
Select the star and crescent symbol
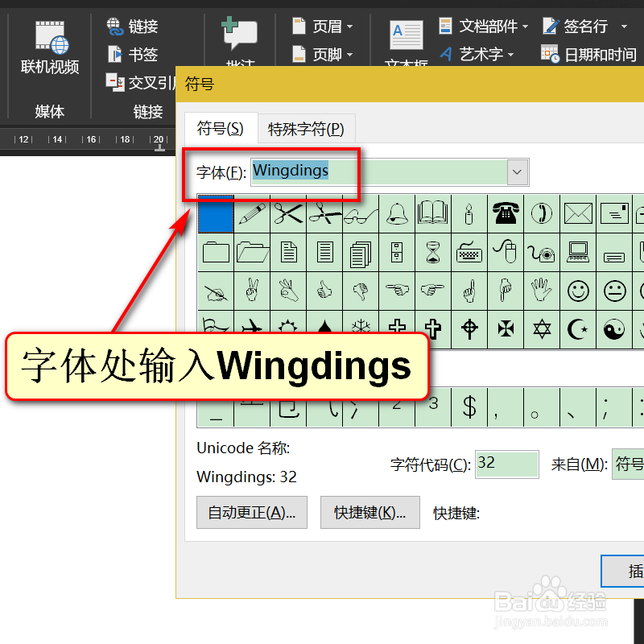578,329
